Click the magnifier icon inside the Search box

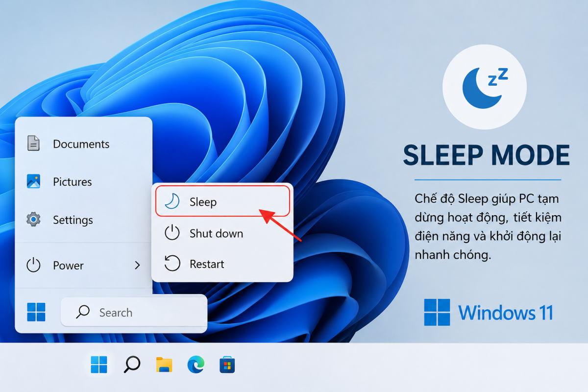pyautogui.click(x=83, y=312)
